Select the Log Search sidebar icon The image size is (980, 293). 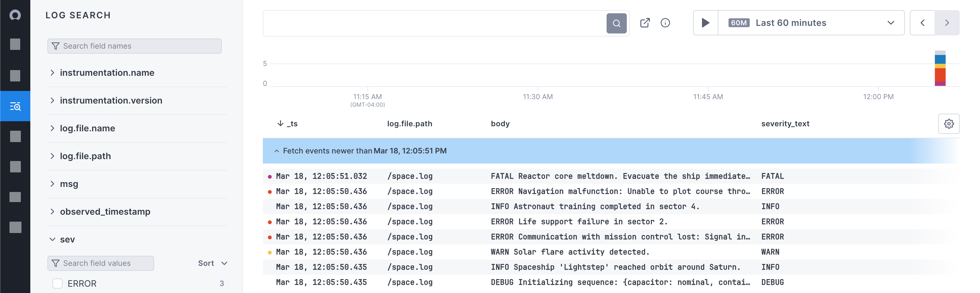15,106
